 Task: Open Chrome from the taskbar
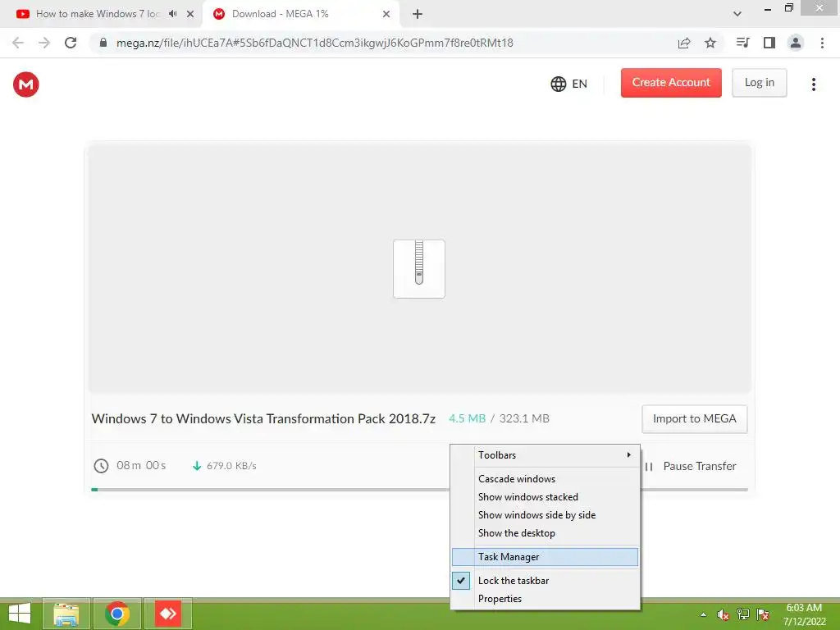click(x=117, y=614)
